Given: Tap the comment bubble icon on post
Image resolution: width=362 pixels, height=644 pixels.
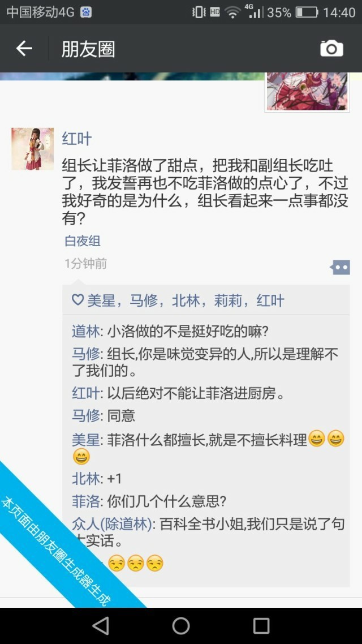Looking at the screenshot, I should click(341, 267).
